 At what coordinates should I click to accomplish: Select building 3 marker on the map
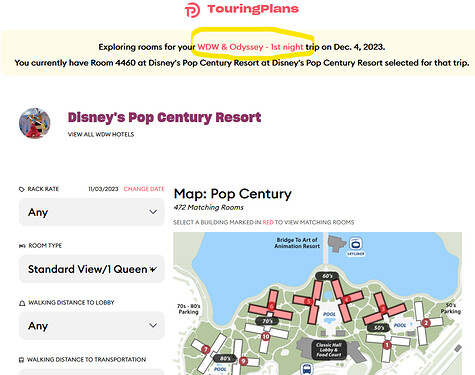[383, 309]
